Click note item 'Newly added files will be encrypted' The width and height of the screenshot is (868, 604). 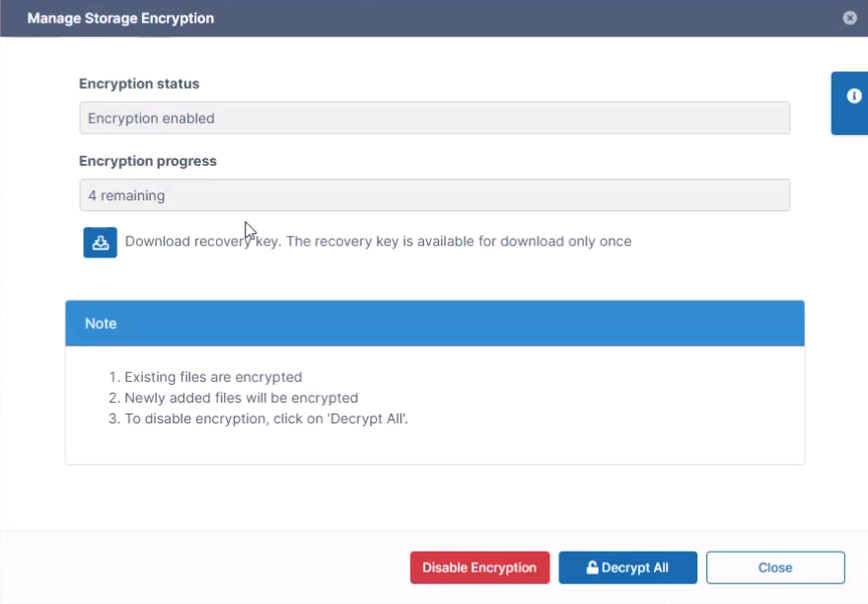click(241, 398)
